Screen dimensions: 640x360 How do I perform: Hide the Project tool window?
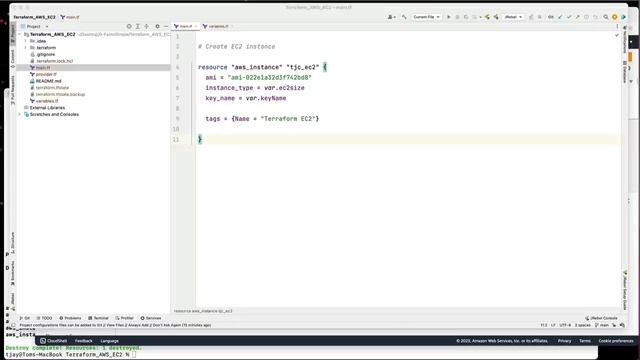pyautogui.click(x=166, y=26)
